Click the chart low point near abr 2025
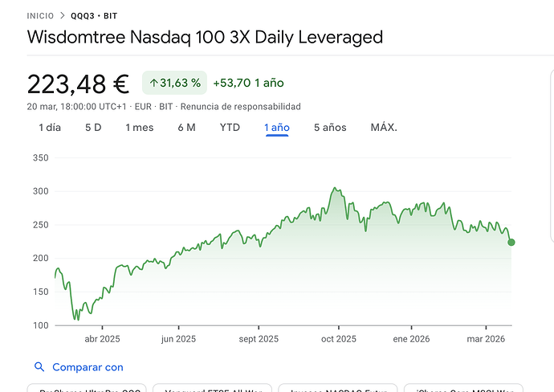This screenshot has width=554, height=392. tap(78, 320)
